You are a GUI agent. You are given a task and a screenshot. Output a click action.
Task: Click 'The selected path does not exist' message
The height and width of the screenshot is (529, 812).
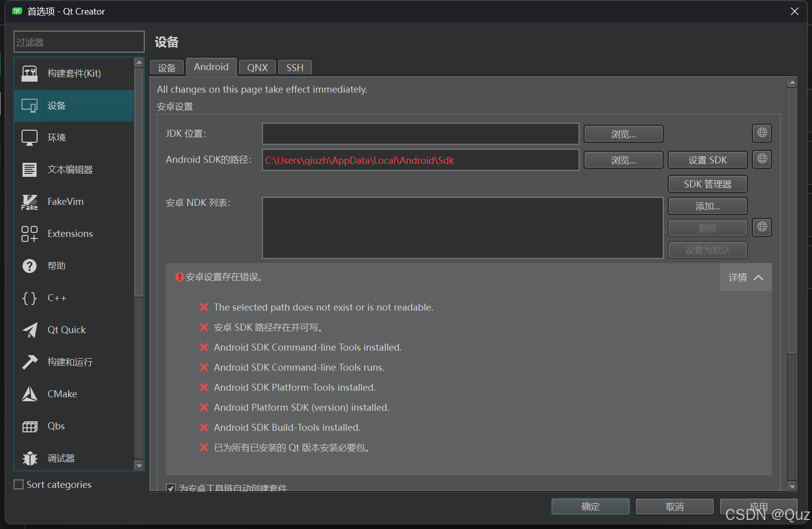click(x=324, y=307)
